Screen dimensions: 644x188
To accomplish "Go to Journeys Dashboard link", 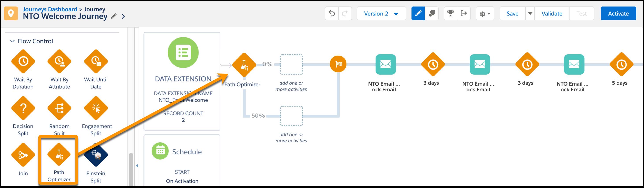I will click(50, 9).
